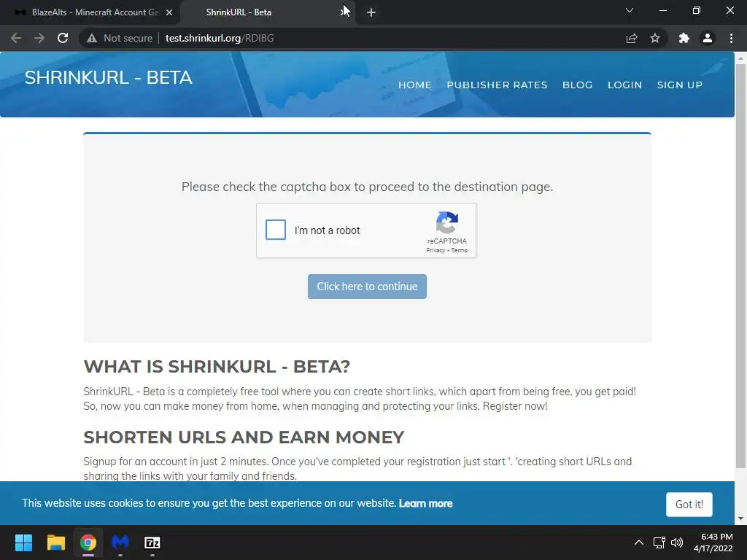Image resolution: width=747 pixels, height=560 pixels.
Task: Share this page icon
Action: pyautogui.click(x=631, y=38)
